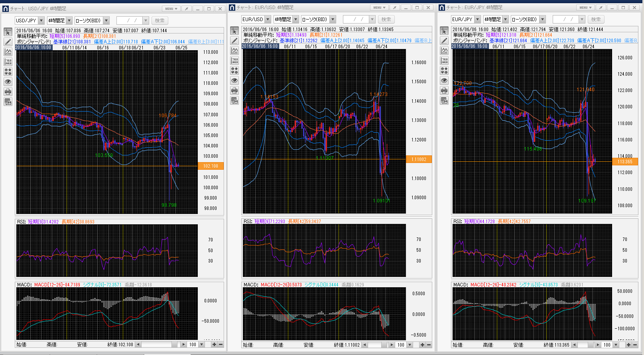Expand the 4時間足 timeframe dropdown in EUR/USD chart
The image size is (644, 355).
(x=295, y=20)
